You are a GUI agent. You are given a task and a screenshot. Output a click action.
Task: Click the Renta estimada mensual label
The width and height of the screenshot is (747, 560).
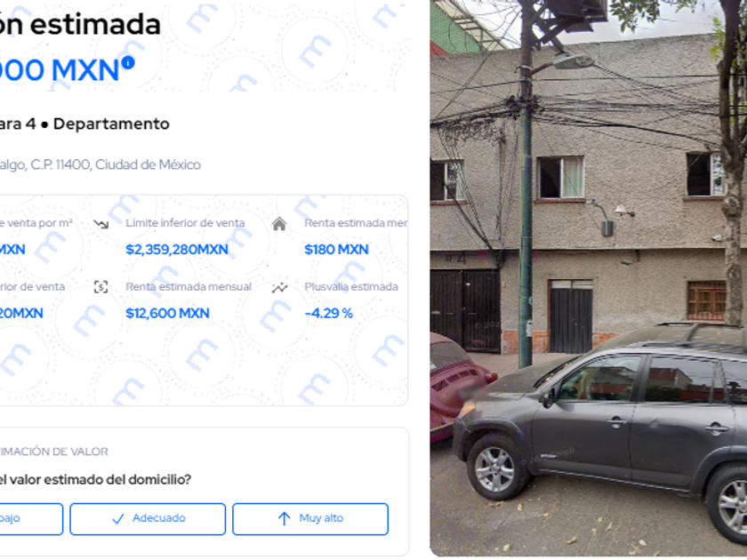pyautogui.click(x=189, y=286)
